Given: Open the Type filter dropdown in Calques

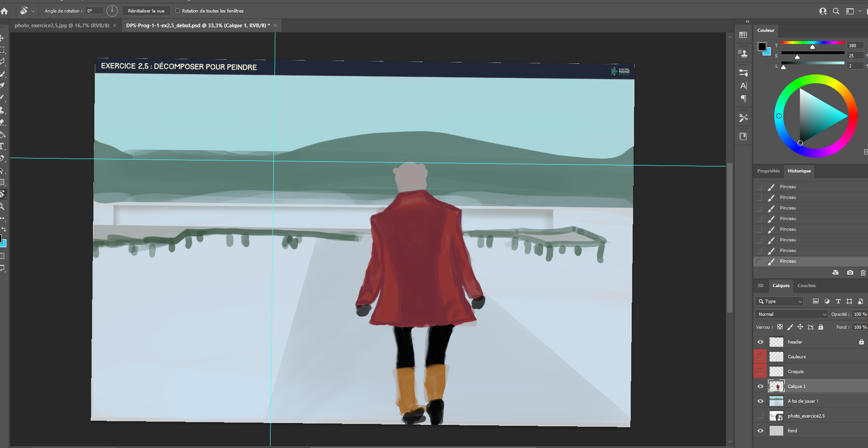Looking at the screenshot, I should [779, 301].
